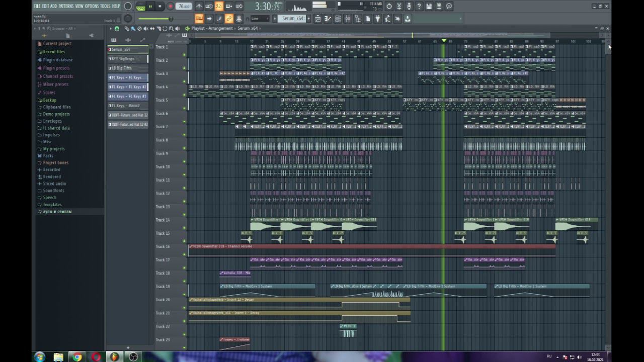Mute Track 6 using its green light
The width and height of the screenshot is (644, 362).
coord(184,121)
